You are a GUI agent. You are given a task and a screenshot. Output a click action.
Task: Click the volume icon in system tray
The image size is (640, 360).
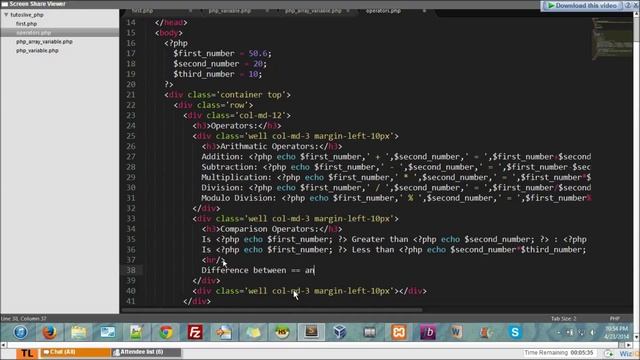592,333
